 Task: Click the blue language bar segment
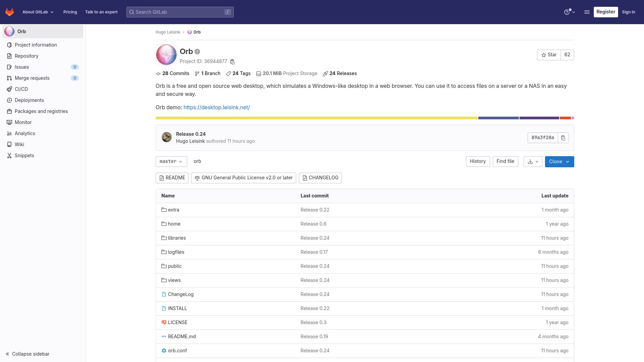click(x=498, y=118)
